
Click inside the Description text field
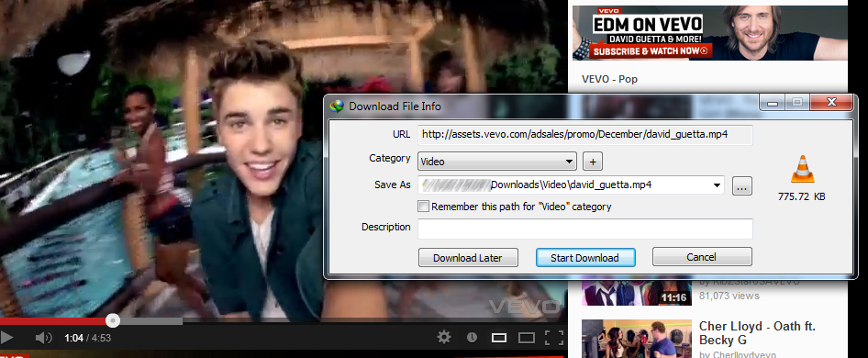585,229
